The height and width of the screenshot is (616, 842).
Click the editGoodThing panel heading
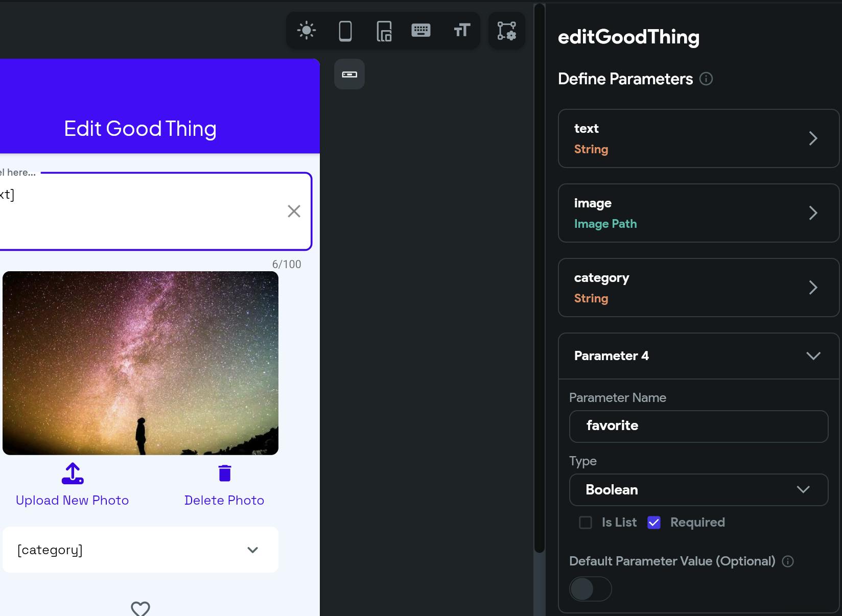click(628, 37)
